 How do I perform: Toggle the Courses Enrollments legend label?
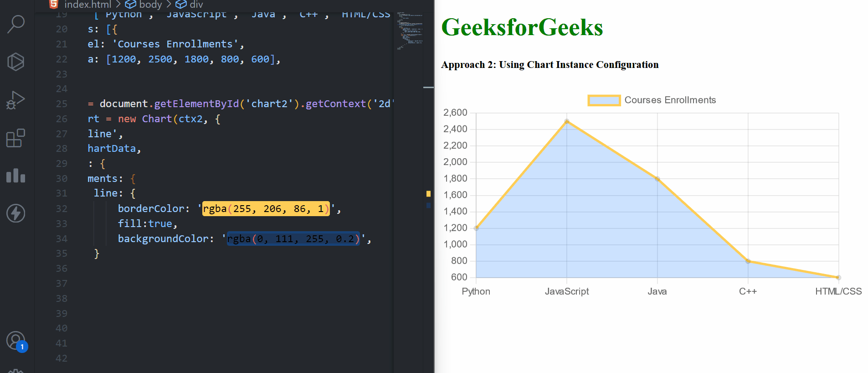(x=670, y=100)
